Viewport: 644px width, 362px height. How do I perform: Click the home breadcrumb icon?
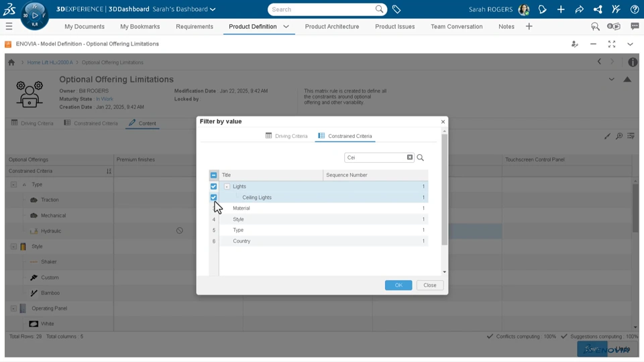11,62
